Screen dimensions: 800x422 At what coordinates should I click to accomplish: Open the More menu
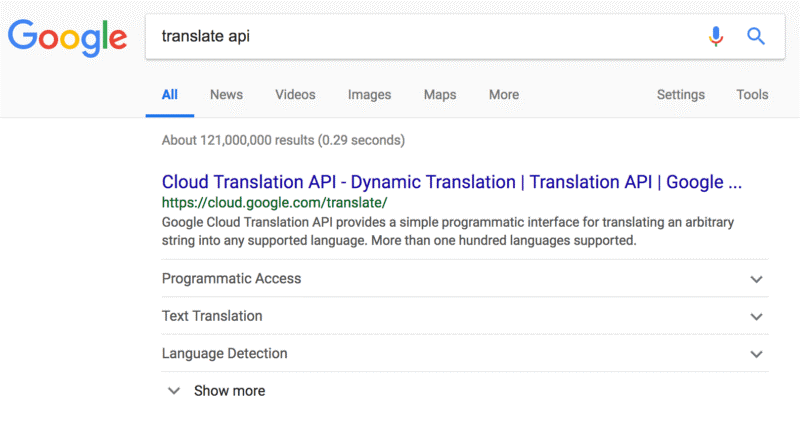coord(504,94)
